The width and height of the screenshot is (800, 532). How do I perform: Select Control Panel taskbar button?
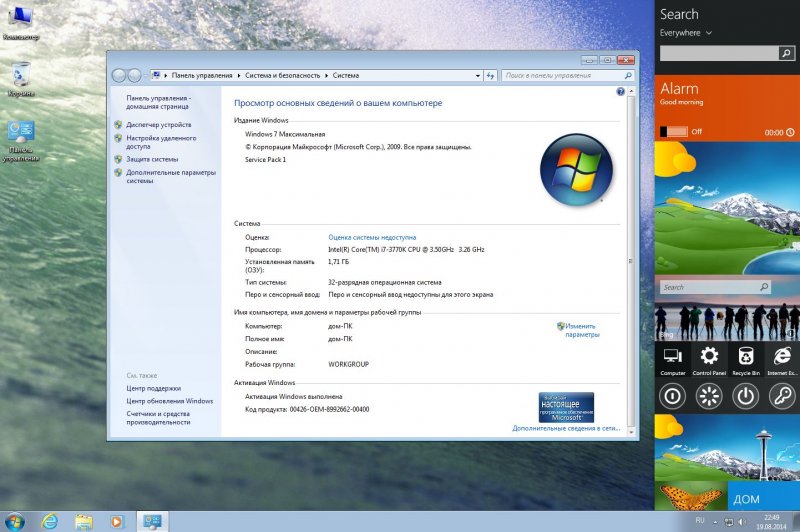coord(152,522)
